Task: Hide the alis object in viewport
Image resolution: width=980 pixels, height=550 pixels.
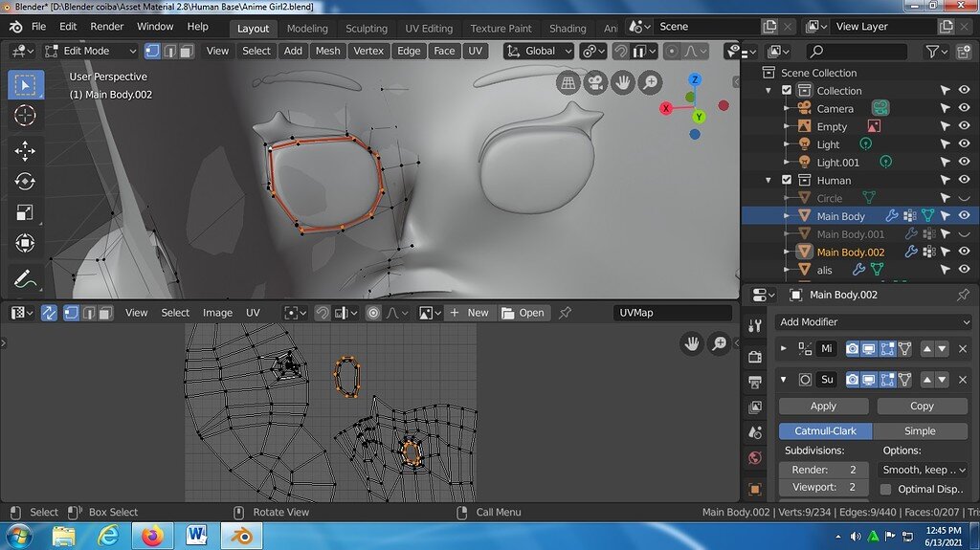Action: coord(965,270)
